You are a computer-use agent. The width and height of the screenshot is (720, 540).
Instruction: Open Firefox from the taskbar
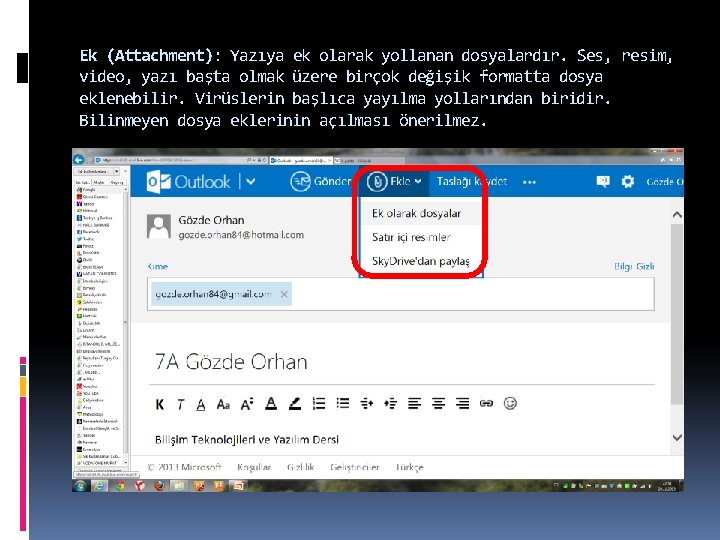coord(159,486)
